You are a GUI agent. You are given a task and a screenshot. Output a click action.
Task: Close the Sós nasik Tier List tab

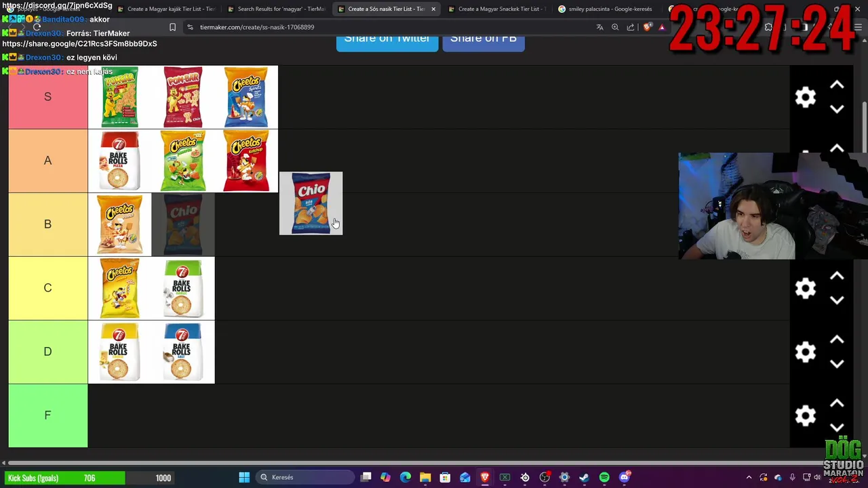tap(433, 9)
